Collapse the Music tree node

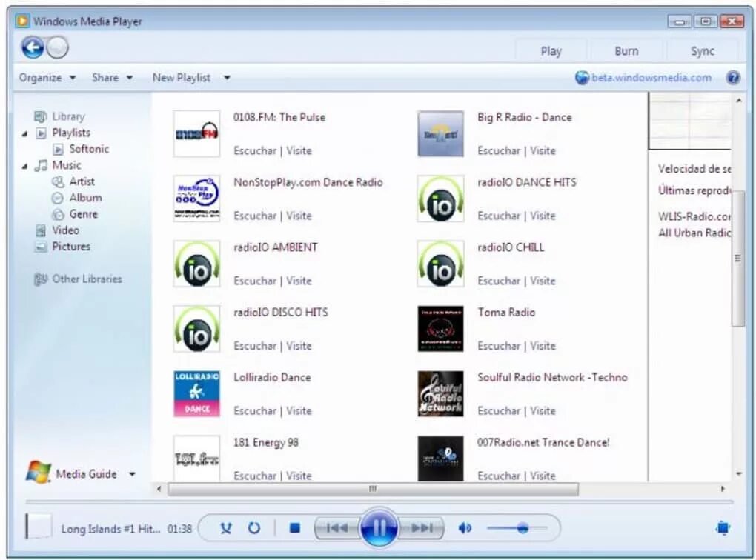[24, 166]
